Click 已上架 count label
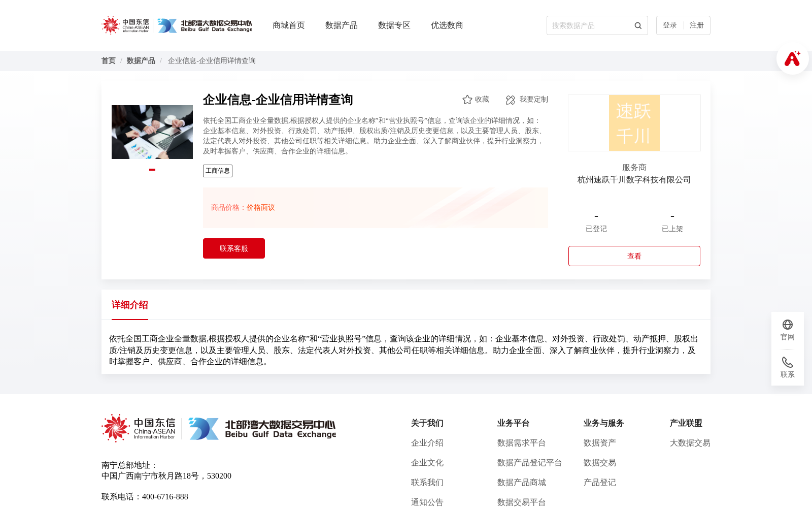Screen dimensions: 812x508 (x=672, y=229)
